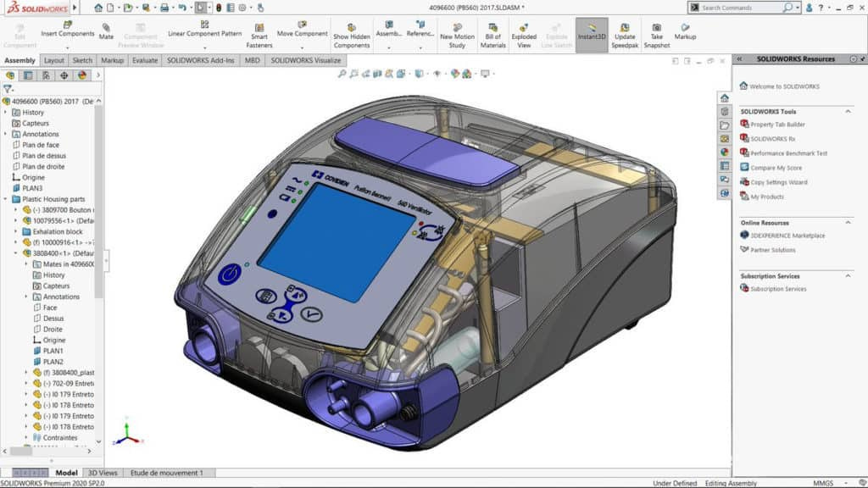Screen dimensions: 868x488
Task: Open Appearances tab in task pane
Action: 724,152
